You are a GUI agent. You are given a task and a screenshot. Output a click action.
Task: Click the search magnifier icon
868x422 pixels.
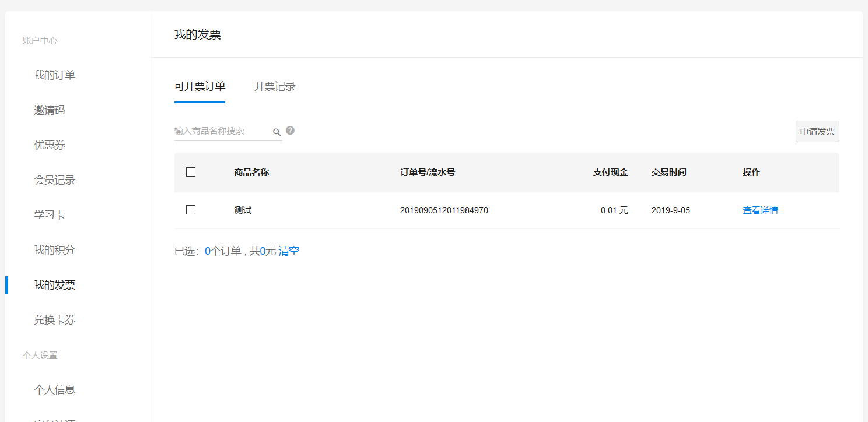[x=276, y=132]
